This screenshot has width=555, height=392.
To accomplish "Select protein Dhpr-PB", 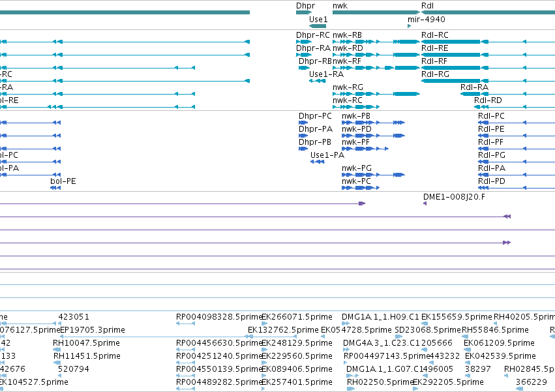I will (x=303, y=149).
